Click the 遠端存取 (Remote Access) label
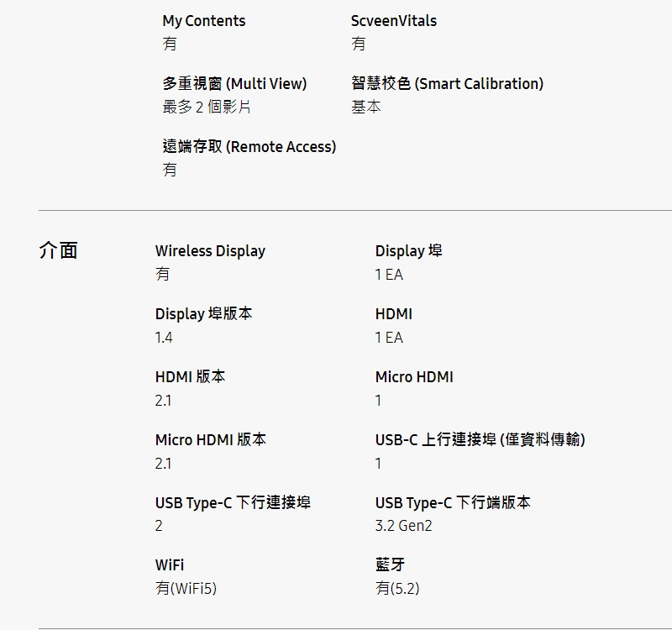The height and width of the screenshot is (630, 672). (249, 147)
